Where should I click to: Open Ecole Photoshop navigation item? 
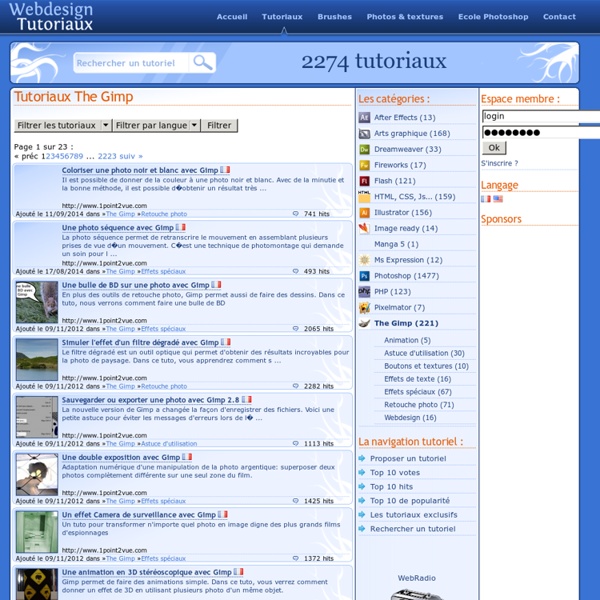click(493, 17)
